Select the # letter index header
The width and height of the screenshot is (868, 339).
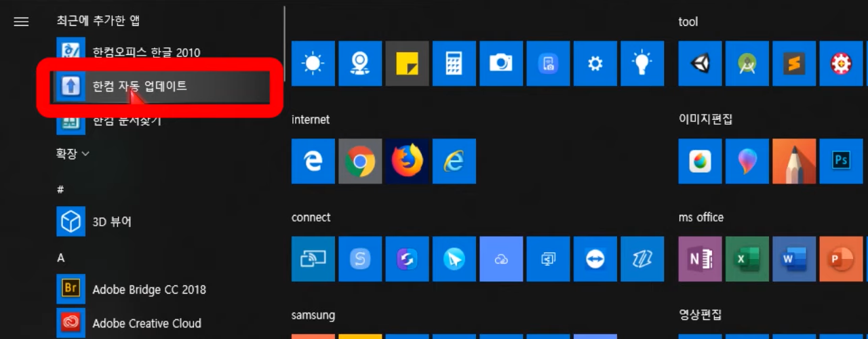coord(60,191)
